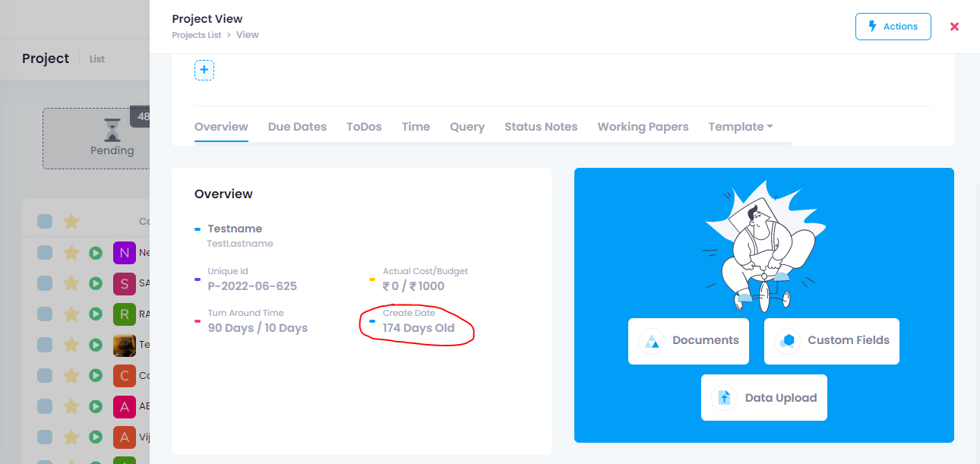980x464 pixels.
Task: Click the red C avatar
Action: [x=125, y=375]
